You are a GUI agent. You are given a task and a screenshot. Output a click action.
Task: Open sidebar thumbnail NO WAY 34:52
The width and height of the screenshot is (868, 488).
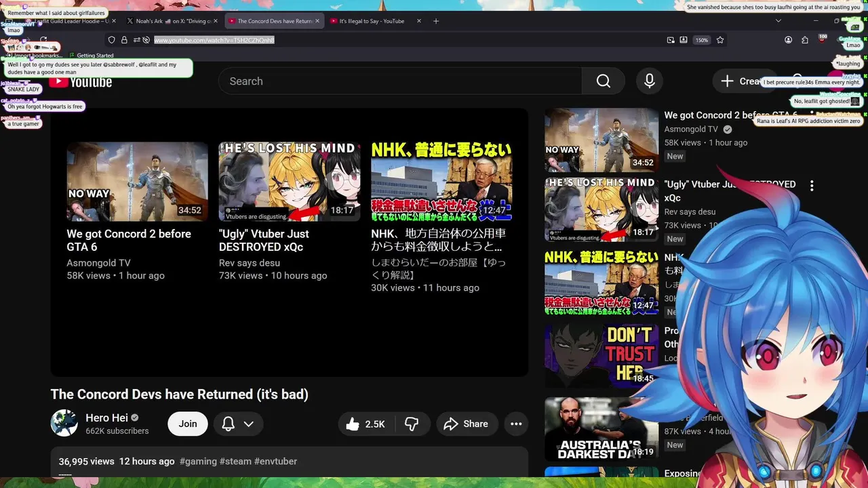(601, 140)
